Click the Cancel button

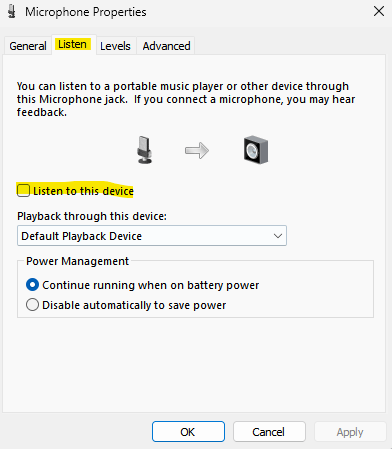(x=269, y=432)
